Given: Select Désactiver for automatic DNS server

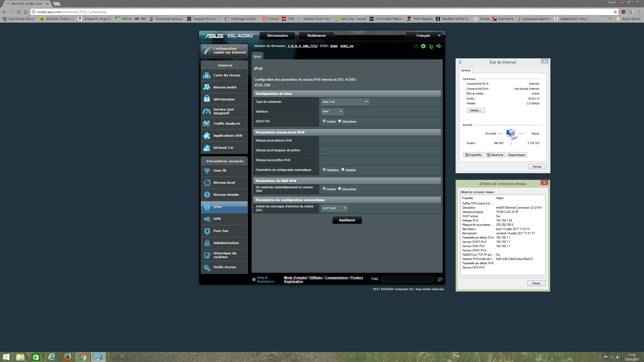Looking at the screenshot, I should [x=340, y=189].
